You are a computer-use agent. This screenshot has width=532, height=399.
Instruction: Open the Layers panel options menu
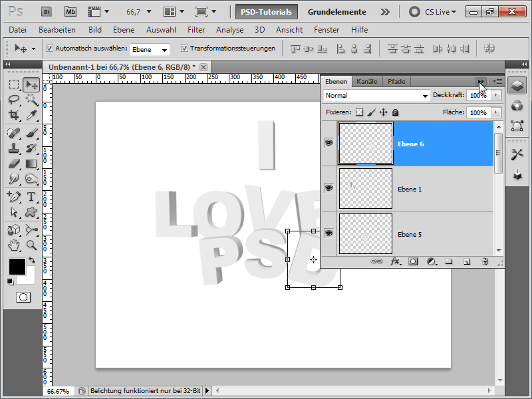497,81
